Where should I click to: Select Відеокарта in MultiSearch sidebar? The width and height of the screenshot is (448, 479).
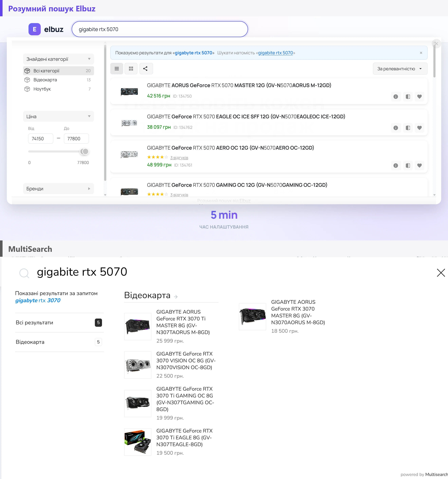click(x=59, y=342)
